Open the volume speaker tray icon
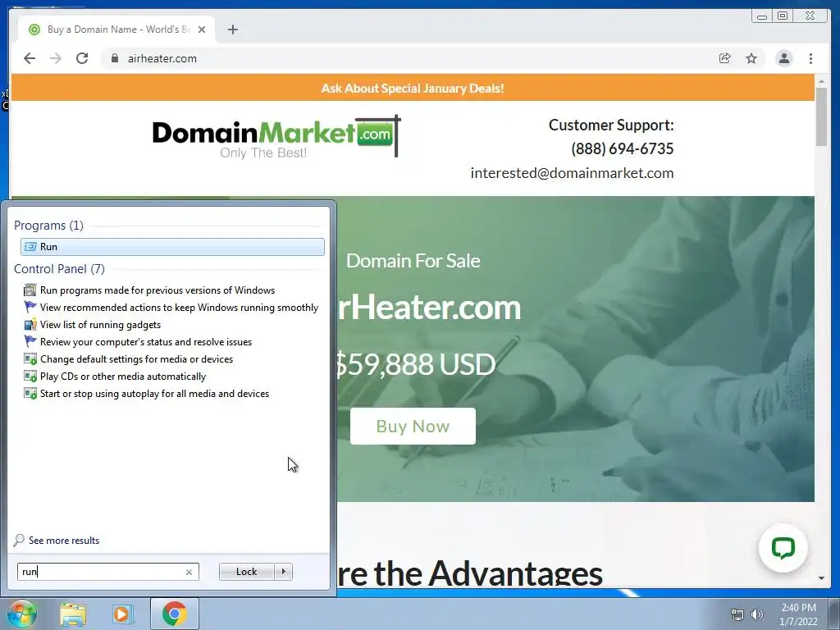The width and height of the screenshot is (840, 630). 757,614
